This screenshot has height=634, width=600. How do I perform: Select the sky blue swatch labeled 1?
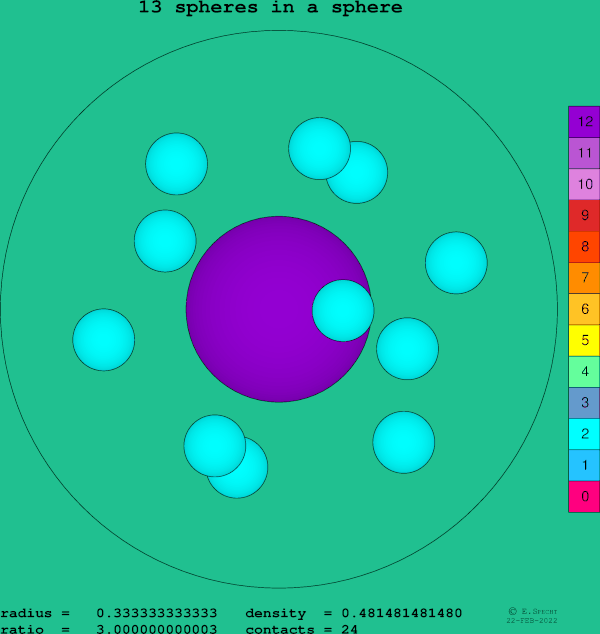tap(584, 465)
